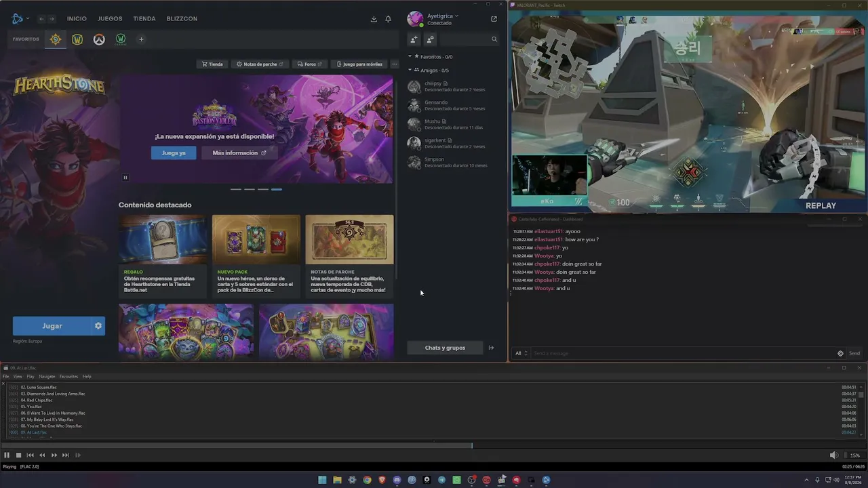The image size is (868, 488).
Task: Select the World of Warcraft favorite icon
Action: tap(77, 39)
